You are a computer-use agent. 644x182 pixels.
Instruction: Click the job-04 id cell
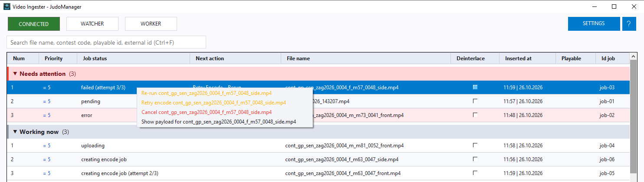pyautogui.click(x=607, y=146)
